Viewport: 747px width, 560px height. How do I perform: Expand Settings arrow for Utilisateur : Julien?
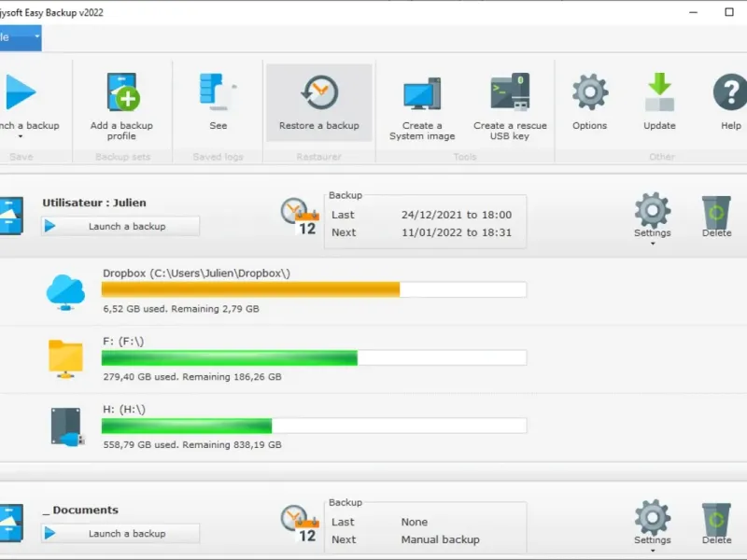click(x=653, y=244)
